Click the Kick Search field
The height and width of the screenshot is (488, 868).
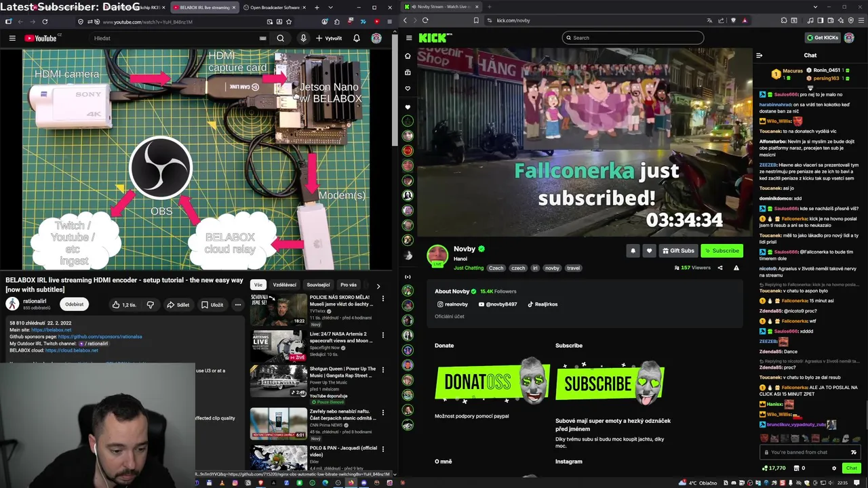(x=633, y=38)
